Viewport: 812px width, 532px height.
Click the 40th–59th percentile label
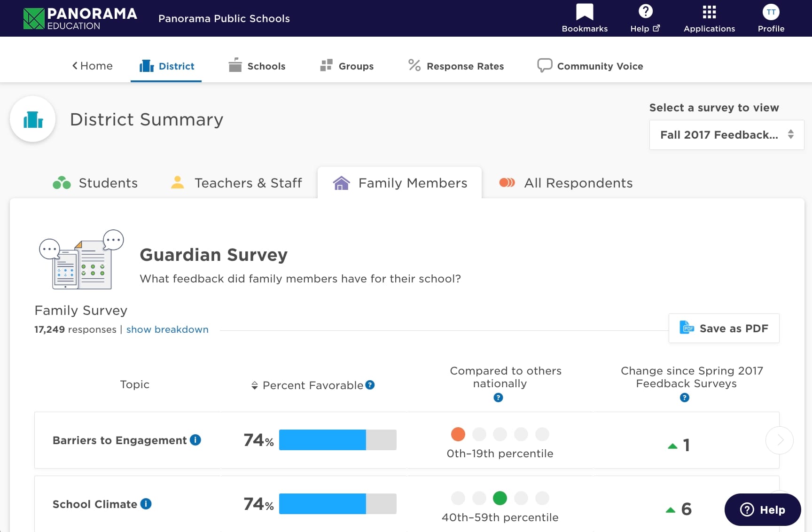[x=500, y=517]
